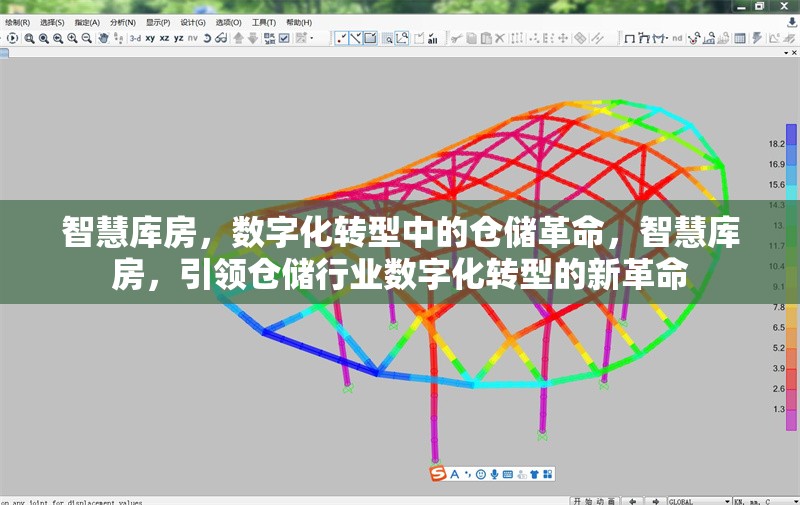Click the Sogou skin shirt icon

(534, 474)
